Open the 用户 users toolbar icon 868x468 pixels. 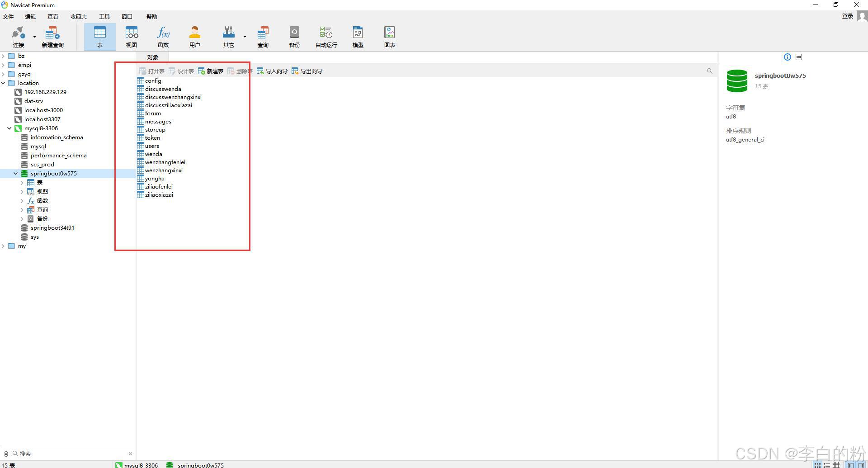point(195,37)
